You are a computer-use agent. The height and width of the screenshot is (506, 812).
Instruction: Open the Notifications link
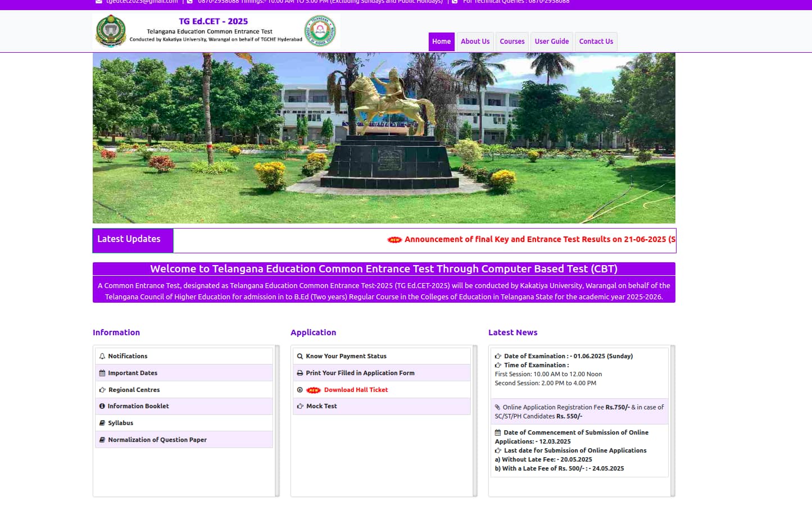pyautogui.click(x=128, y=356)
